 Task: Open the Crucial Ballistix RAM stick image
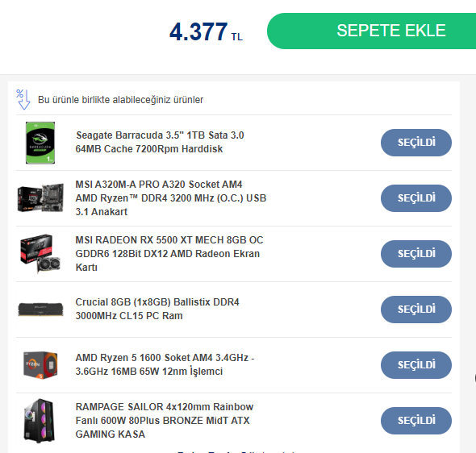(x=40, y=310)
